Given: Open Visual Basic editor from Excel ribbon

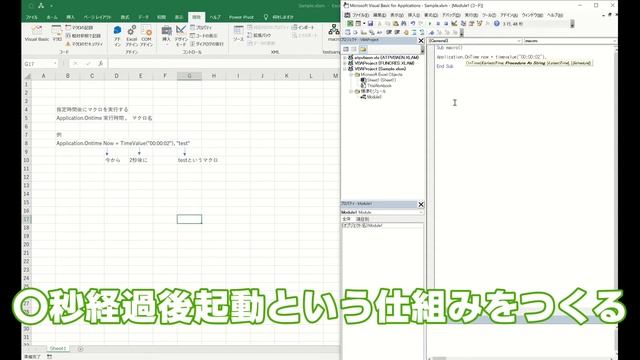Looking at the screenshot, I should [x=37, y=33].
